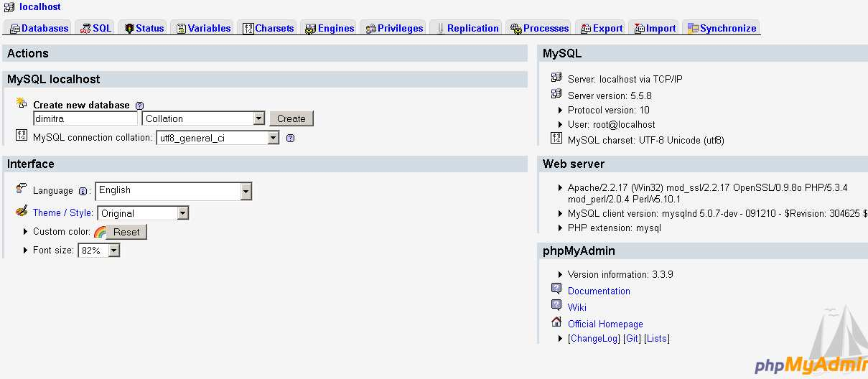Click the PHP extension: mysql text
The image size is (868, 379).
(x=614, y=228)
